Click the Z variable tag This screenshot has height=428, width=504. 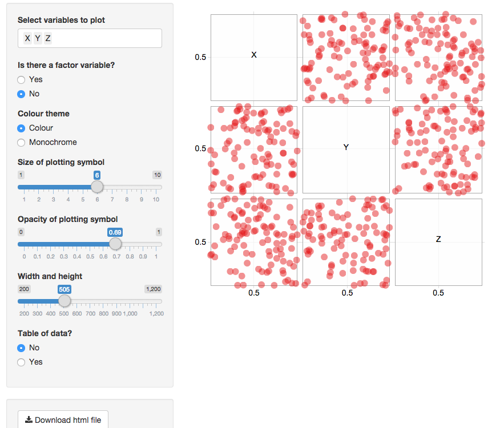tap(47, 39)
